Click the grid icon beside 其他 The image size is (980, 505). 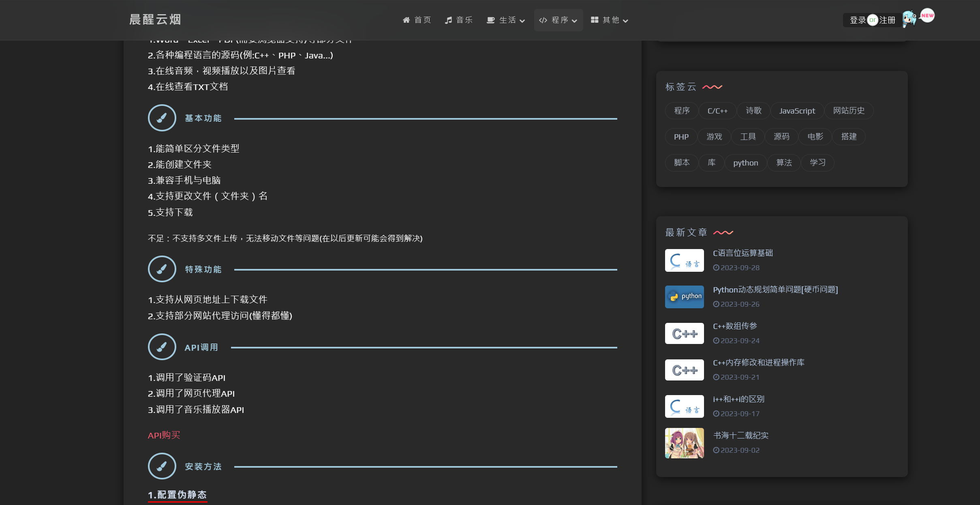[x=595, y=20]
